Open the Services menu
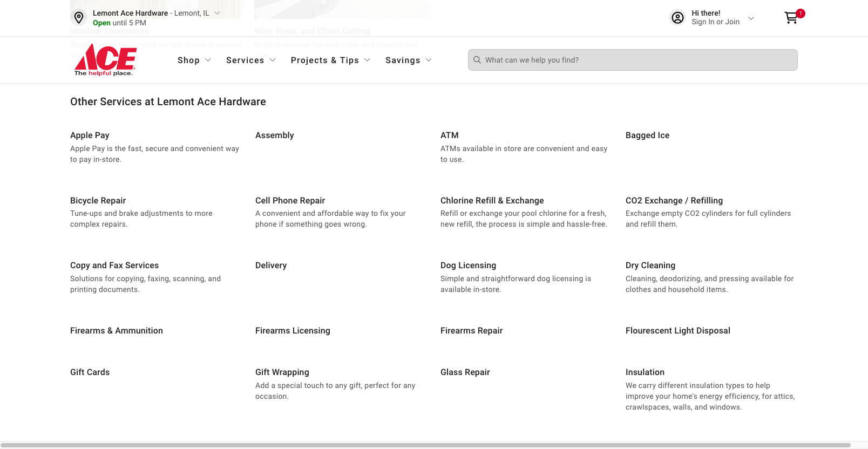 click(x=250, y=60)
